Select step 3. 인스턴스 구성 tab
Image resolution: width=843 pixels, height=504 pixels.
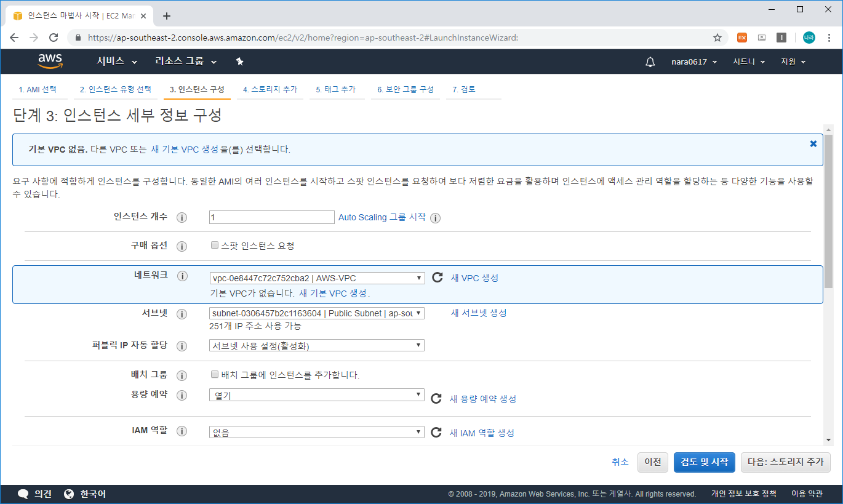click(x=197, y=90)
